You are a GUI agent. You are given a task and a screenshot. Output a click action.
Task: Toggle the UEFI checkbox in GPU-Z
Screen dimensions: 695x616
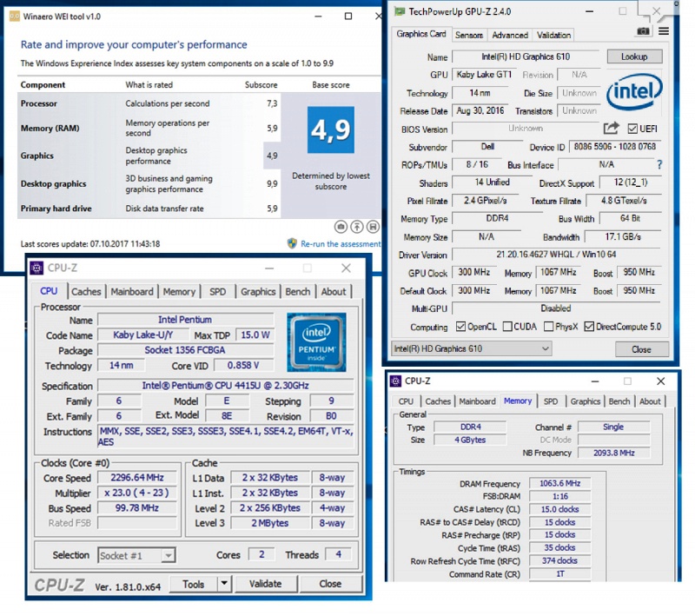[632, 129]
